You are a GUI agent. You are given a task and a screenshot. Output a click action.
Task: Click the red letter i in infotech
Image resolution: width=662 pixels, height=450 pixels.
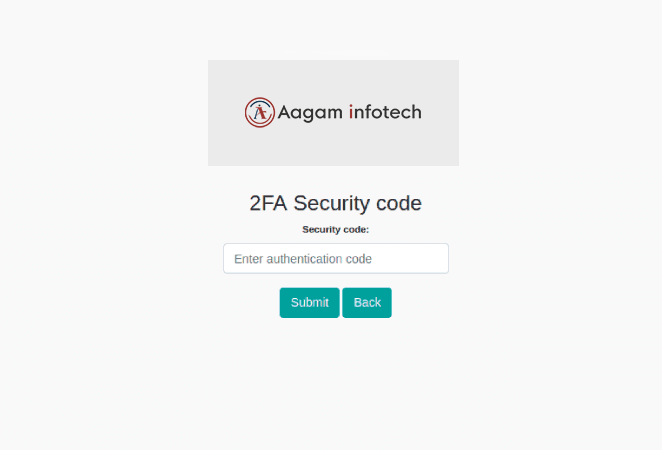click(x=351, y=112)
